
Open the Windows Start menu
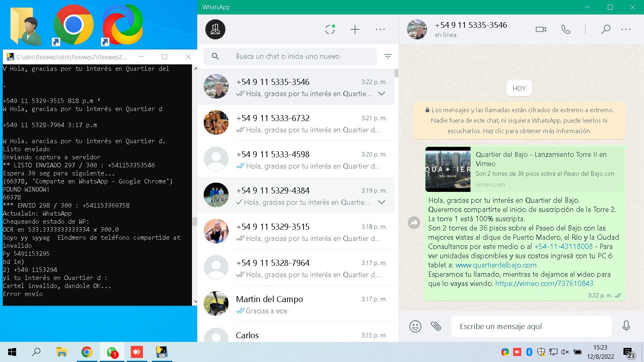12,352
